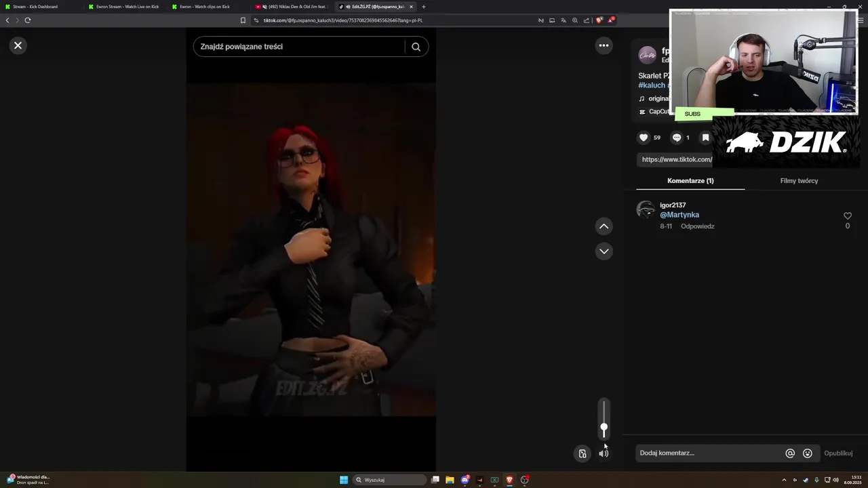The width and height of the screenshot is (868, 488).
Task: Reply to comment with Odpowiedz
Action: pyautogui.click(x=698, y=226)
